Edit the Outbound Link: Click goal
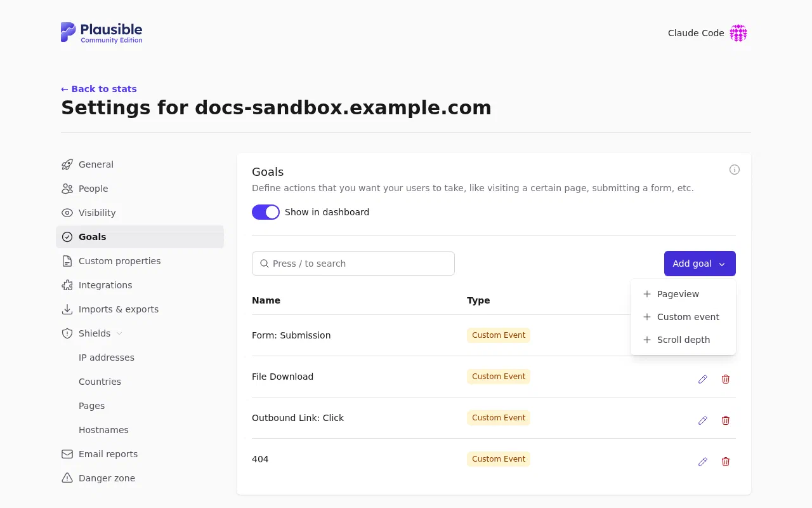The width and height of the screenshot is (812, 508). pos(703,420)
